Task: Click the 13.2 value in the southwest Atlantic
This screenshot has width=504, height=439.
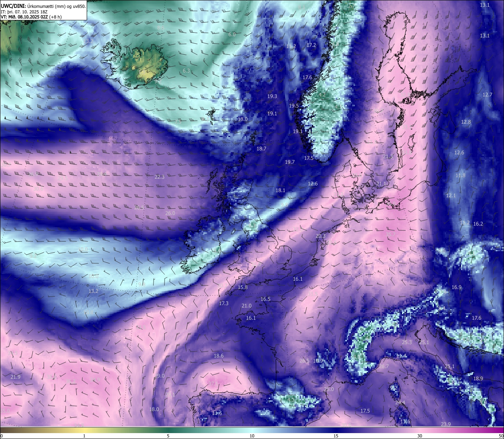Action: click(x=93, y=291)
